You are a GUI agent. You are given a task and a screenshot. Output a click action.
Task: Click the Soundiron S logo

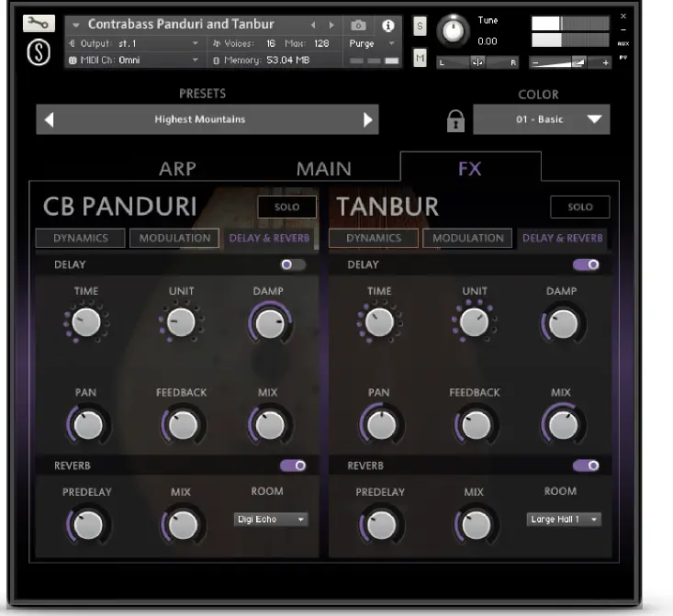[x=39, y=53]
